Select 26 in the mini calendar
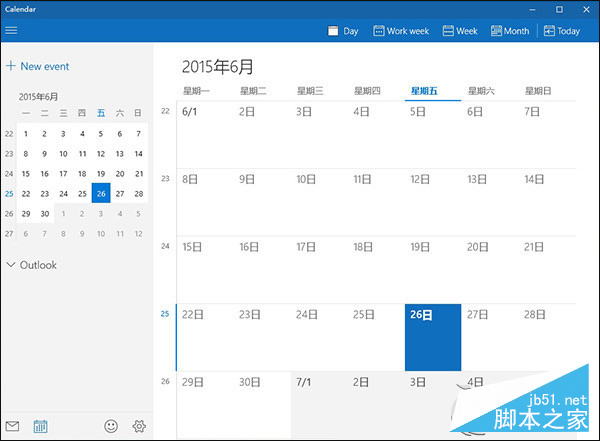 (101, 193)
